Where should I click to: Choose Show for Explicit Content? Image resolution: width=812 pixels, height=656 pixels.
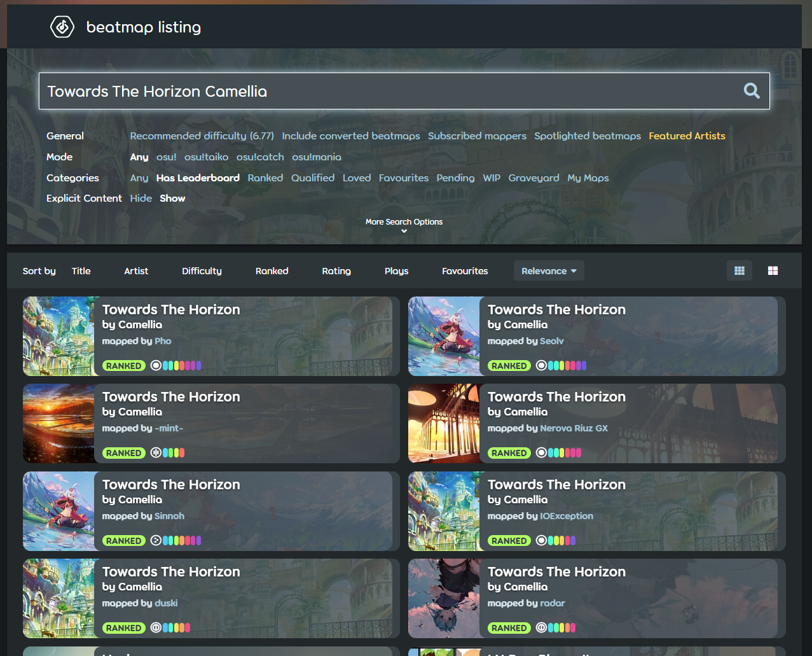tap(172, 198)
